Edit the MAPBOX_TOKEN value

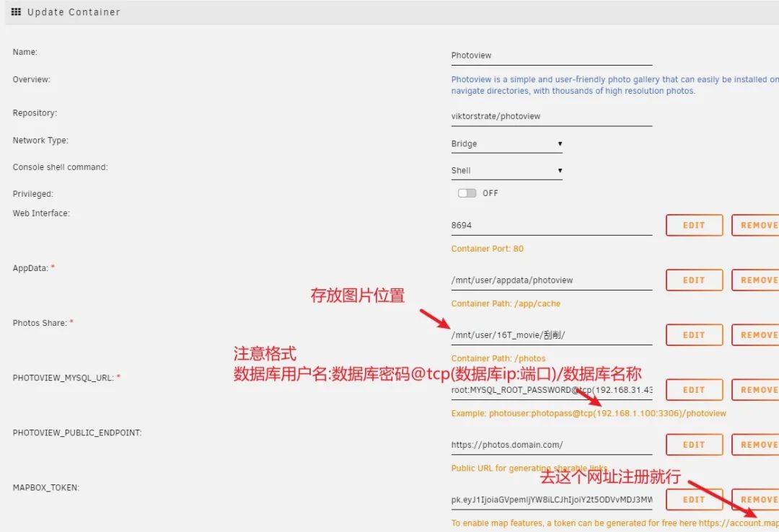coord(693,499)
